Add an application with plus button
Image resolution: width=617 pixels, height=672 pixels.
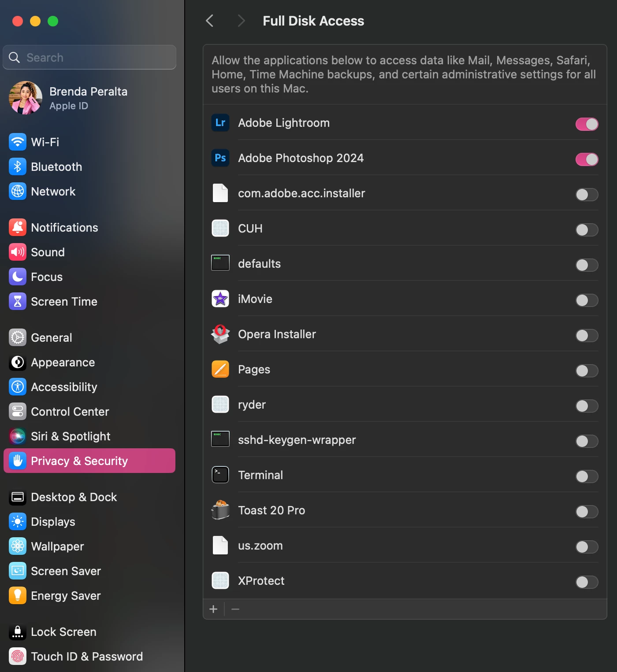[214, 609]
